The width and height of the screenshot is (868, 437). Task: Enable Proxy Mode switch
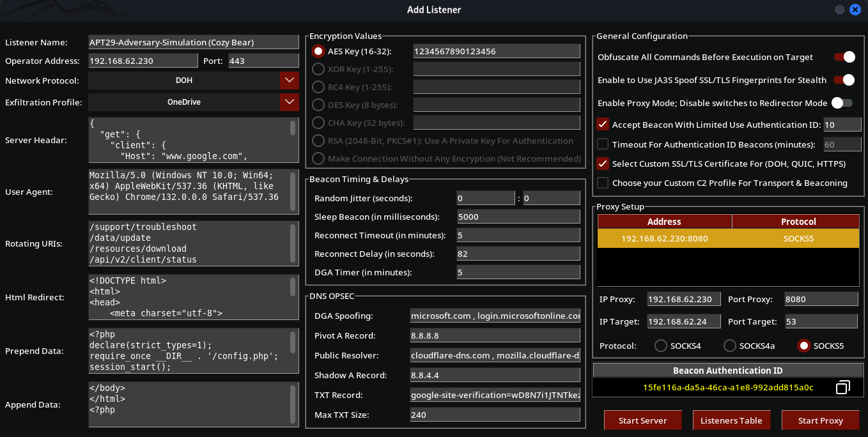click(x=842, y=103)
